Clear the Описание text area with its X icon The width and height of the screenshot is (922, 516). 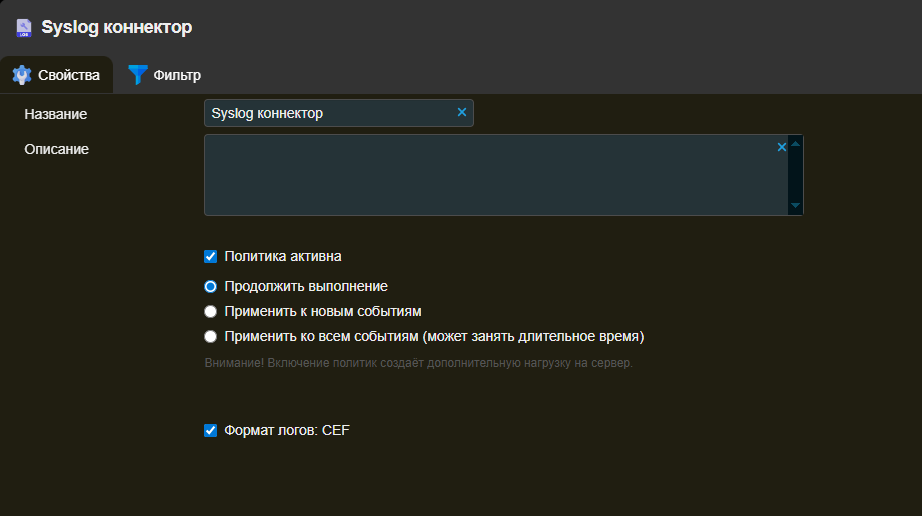782,147
